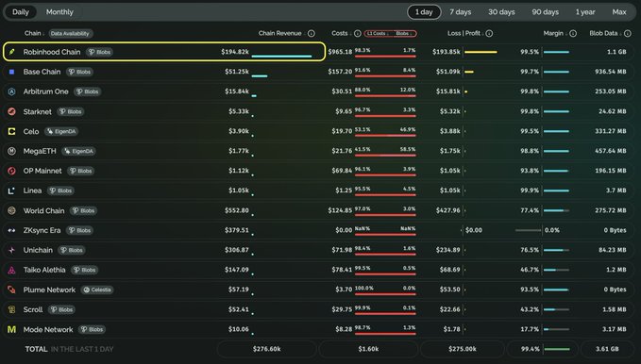Screen dimensions: 641x364
Task: Click the Unichain pink star logo
Action: click(12, 250)
